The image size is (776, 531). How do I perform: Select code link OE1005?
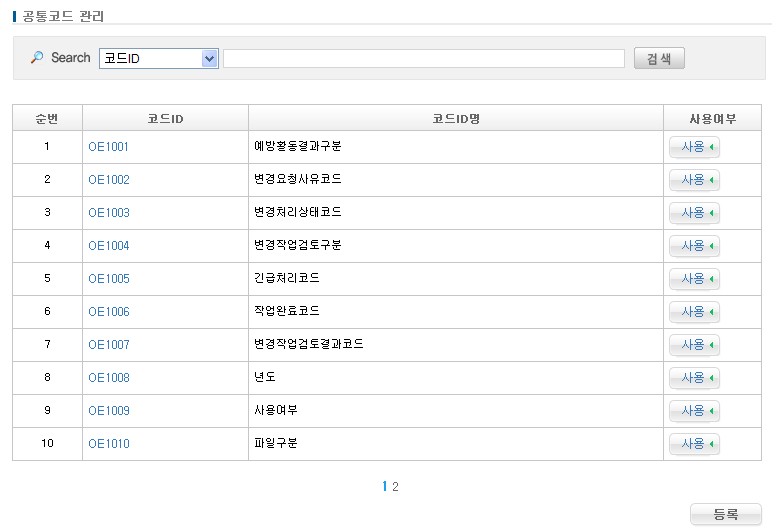coord(108,279)
